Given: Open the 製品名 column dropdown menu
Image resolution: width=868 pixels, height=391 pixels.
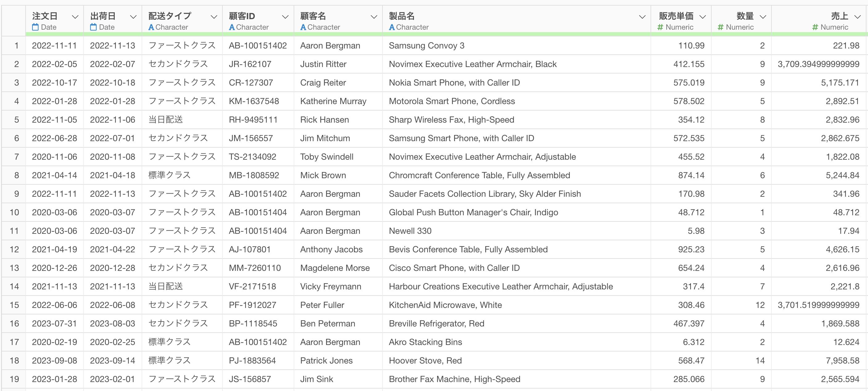Looking at the screenshot, I should pos(642,17).
